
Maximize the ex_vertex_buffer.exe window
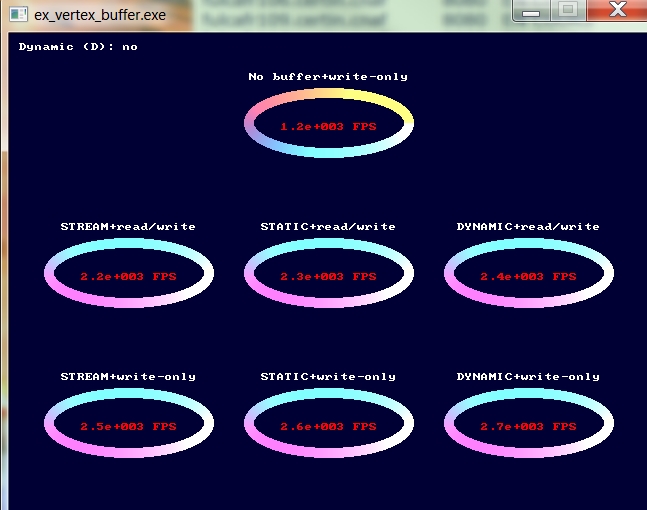(x=567, y=10)
